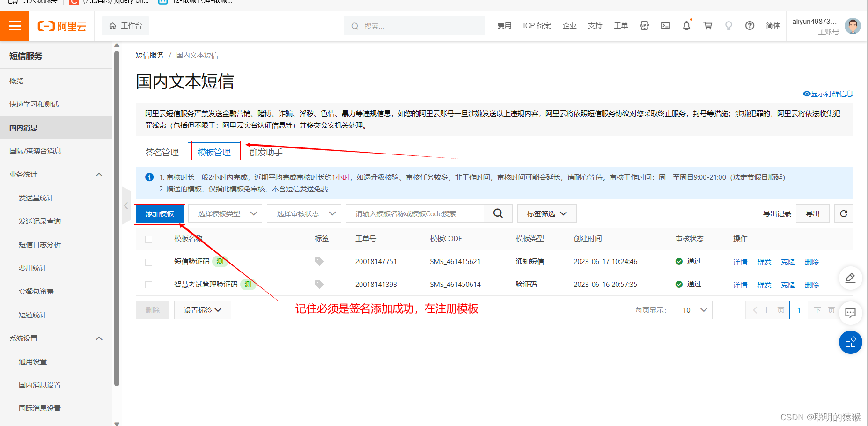Open the user avatar account menu
Screen dimensions: 868x426
pos(853,26)
